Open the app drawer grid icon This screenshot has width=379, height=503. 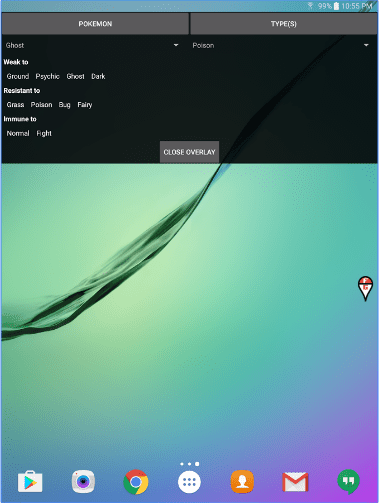tap(189, 482)
